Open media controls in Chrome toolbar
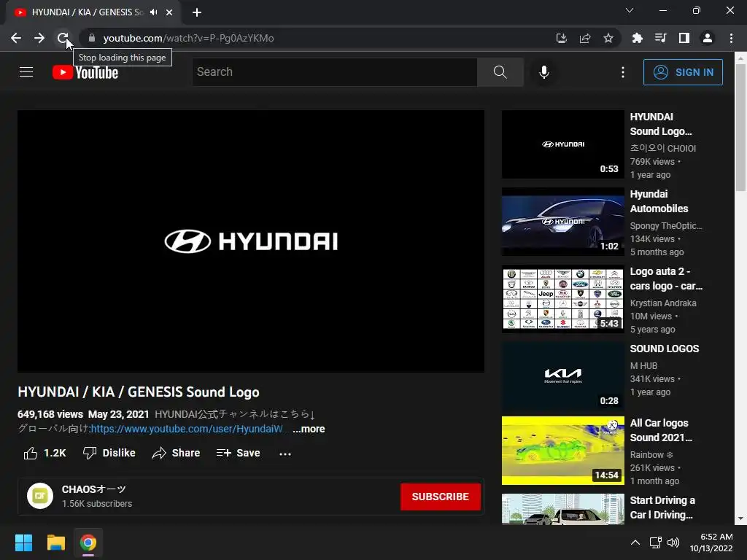747x560 pixels. 660,38
